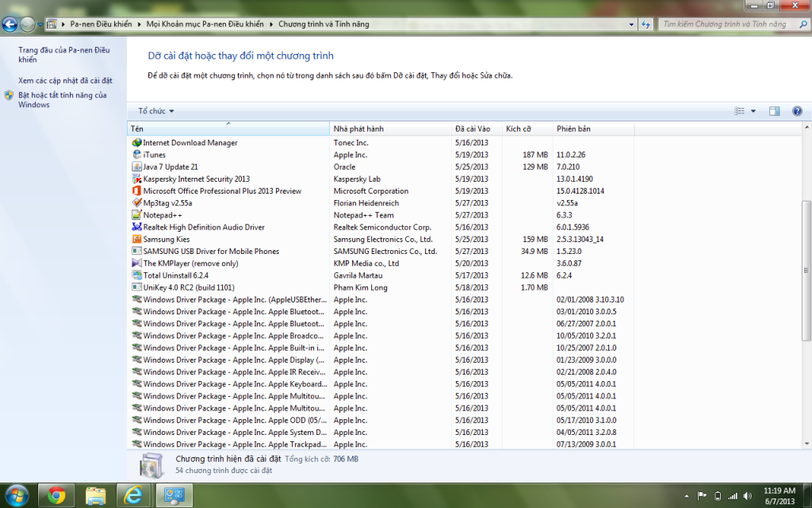Select Windows Driver Package Apple ODD row
This screenshot has height=508, width=812.
pyautogui.click(x=381, y=421)
